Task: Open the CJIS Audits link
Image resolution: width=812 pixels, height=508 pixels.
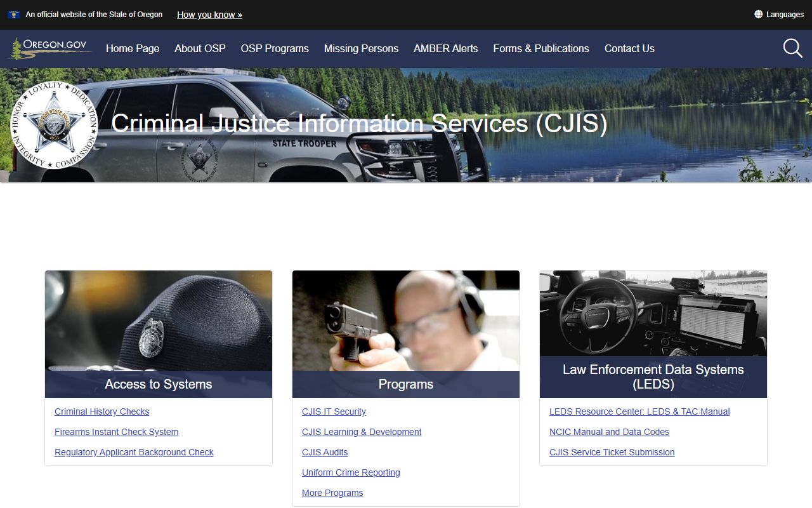Action: pyautogui.click(x=325, y=452)
